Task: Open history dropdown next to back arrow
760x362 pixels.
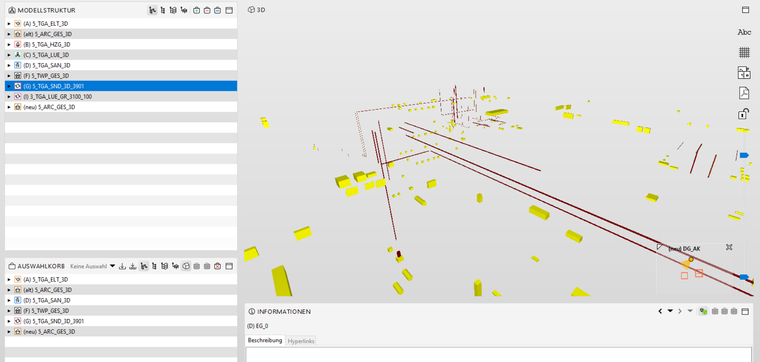Action: (670, 311)
